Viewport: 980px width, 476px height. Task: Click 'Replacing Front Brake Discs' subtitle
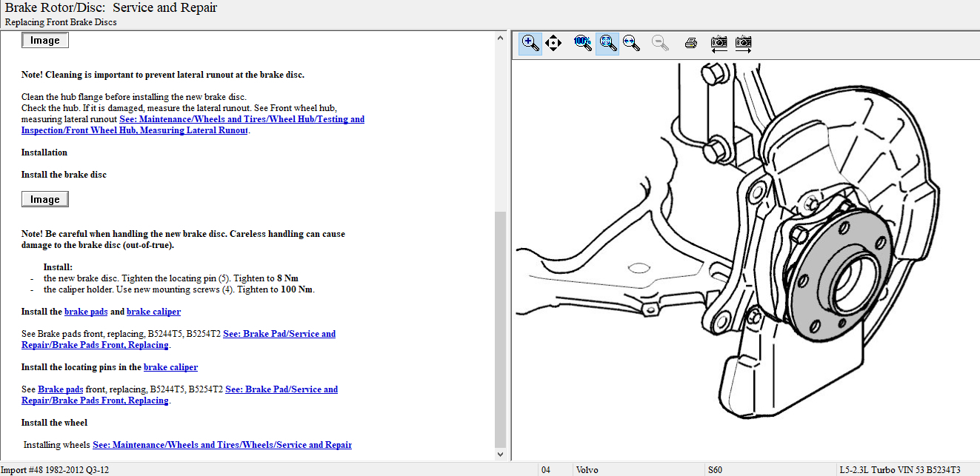[x=61, y=22]
